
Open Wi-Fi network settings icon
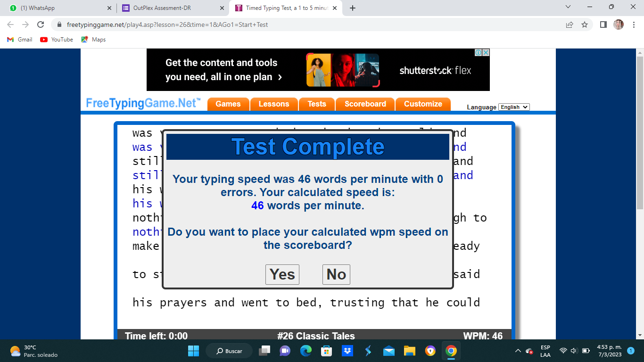point(563,351)
